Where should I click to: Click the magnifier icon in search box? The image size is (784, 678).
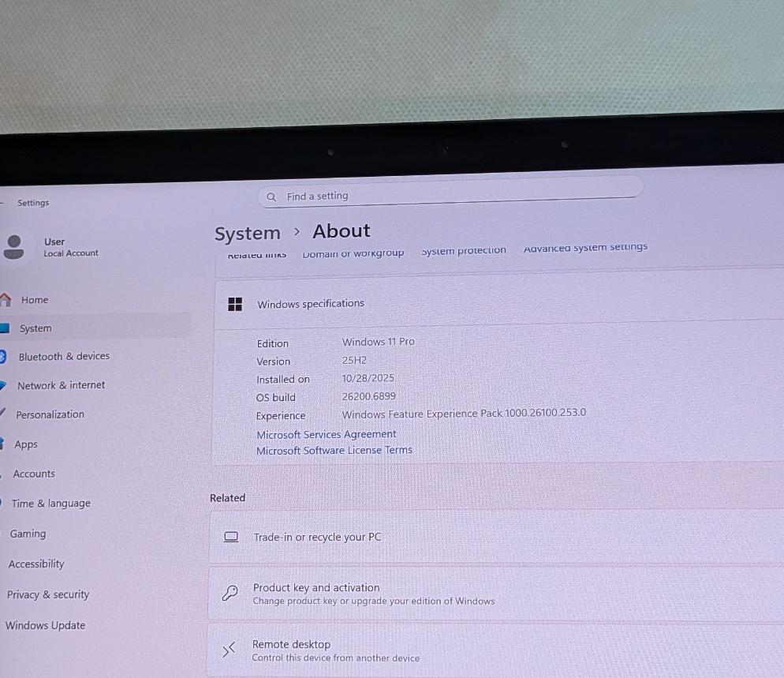tap(271, 197)
